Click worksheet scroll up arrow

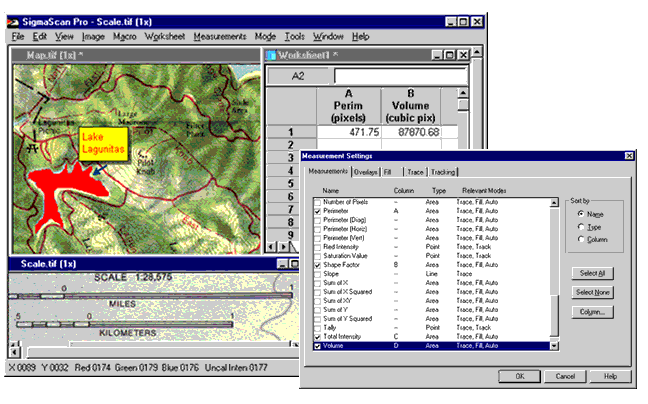point(463,93)
